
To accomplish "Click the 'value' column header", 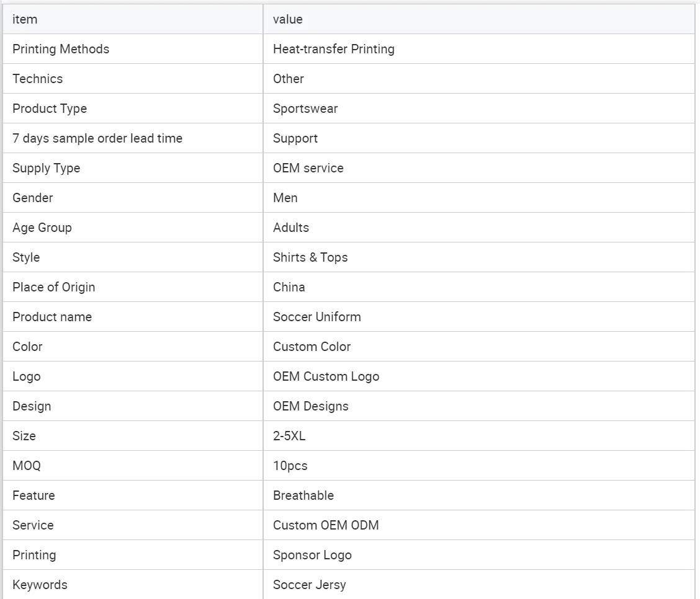I will 288,19.
